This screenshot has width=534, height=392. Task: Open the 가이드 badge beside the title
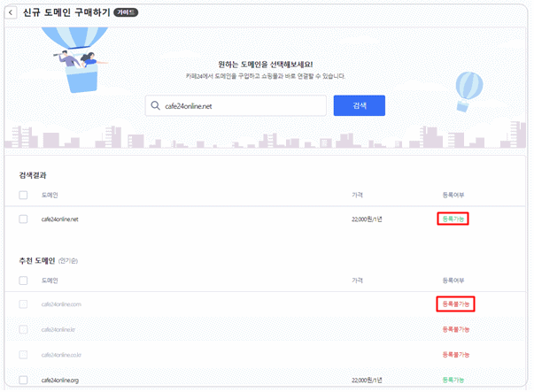click(126, 12)
